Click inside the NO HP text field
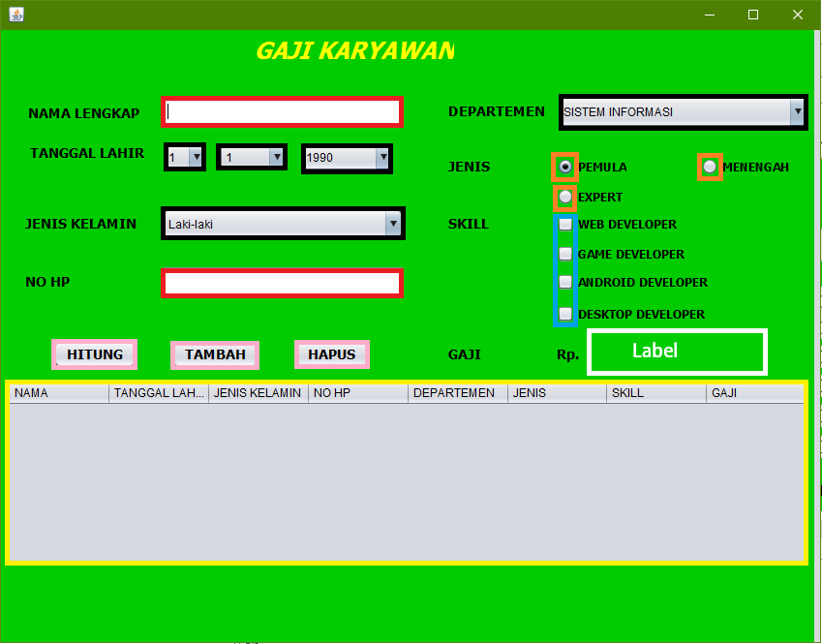The image size is (822, 644). [x=282, y=283]
